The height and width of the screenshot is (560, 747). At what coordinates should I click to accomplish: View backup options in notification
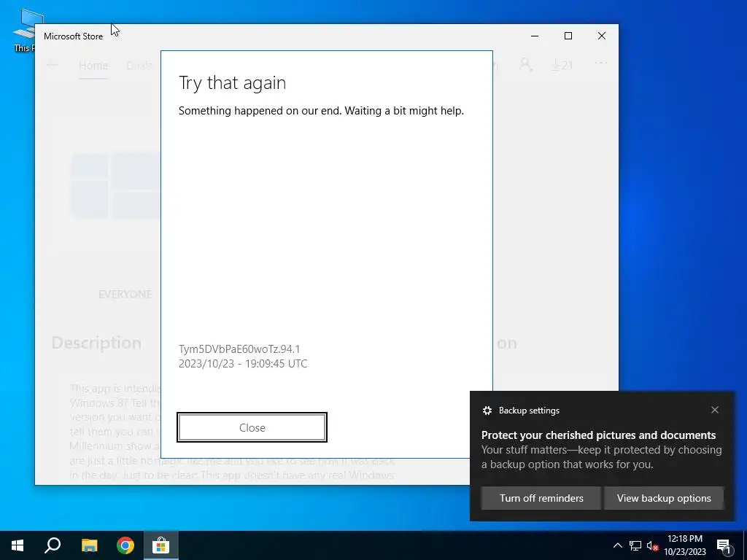(x=664, y=498)
